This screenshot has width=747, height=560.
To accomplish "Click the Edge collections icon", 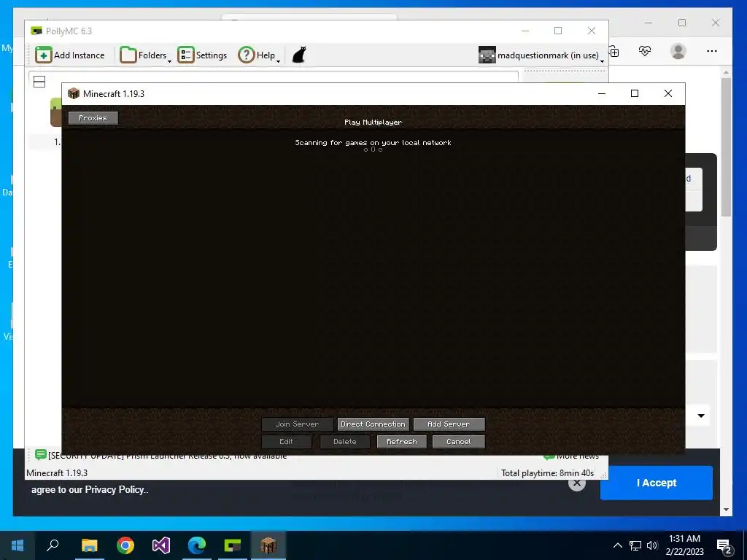I will click(x=614, y=52).
